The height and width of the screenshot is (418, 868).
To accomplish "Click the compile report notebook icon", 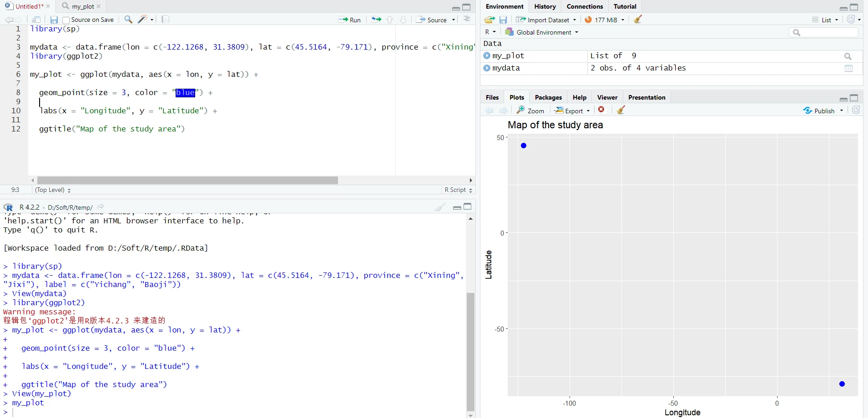I will 166,20.
